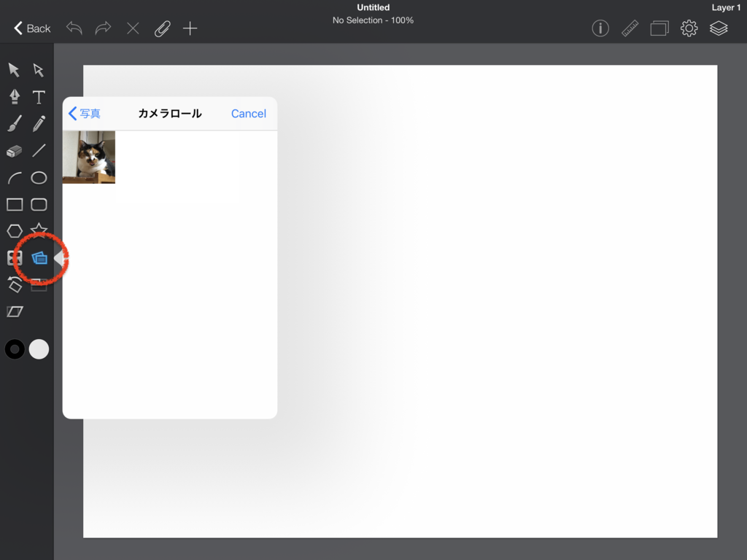Go back to 写真 albums

point(85,113)
